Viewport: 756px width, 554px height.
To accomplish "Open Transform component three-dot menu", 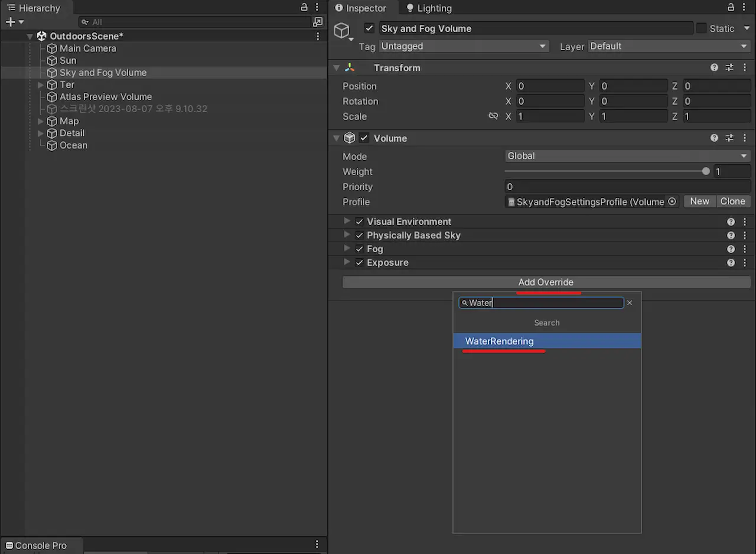I will [x=745, y=68].
